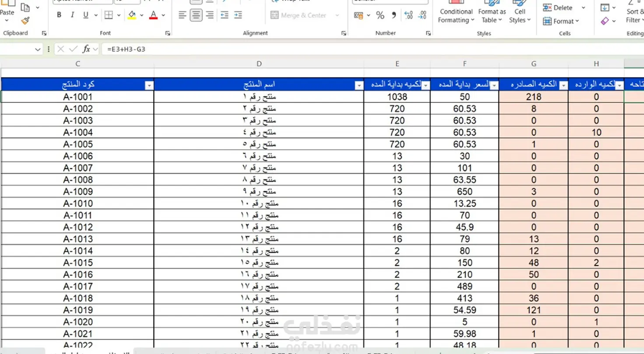This screenshot has width=644, height=354.
Task: Toggle Bold formatting
Action: pyautogui.click(x=59, y=15)
